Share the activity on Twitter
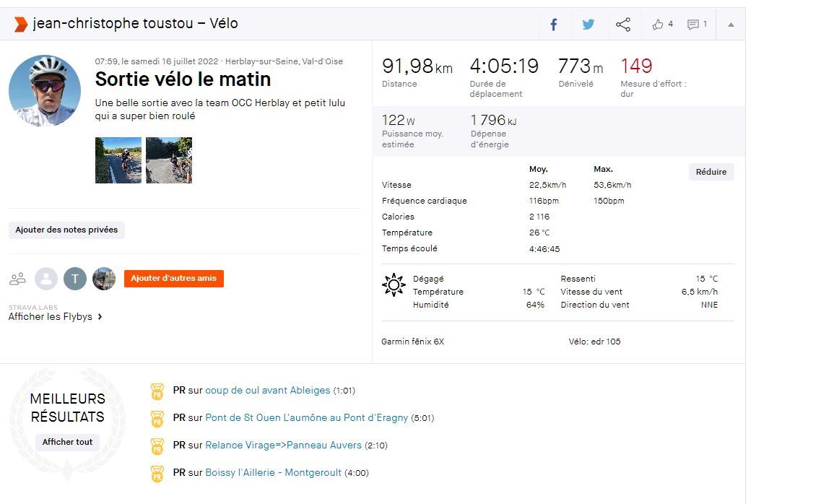Image resolution: width=834 pixels, height=504 pixels. coord(588,25)
